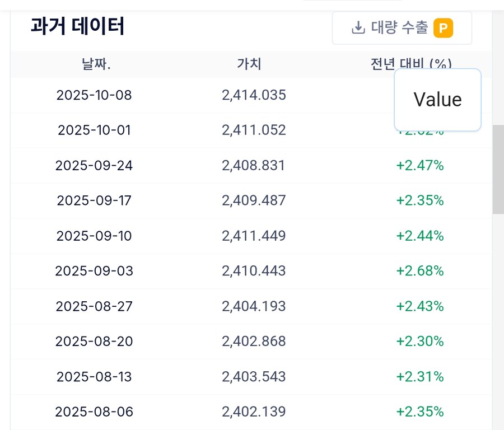
Task: Click the 전년 대비 (%) column header
Action: [410, 63]
